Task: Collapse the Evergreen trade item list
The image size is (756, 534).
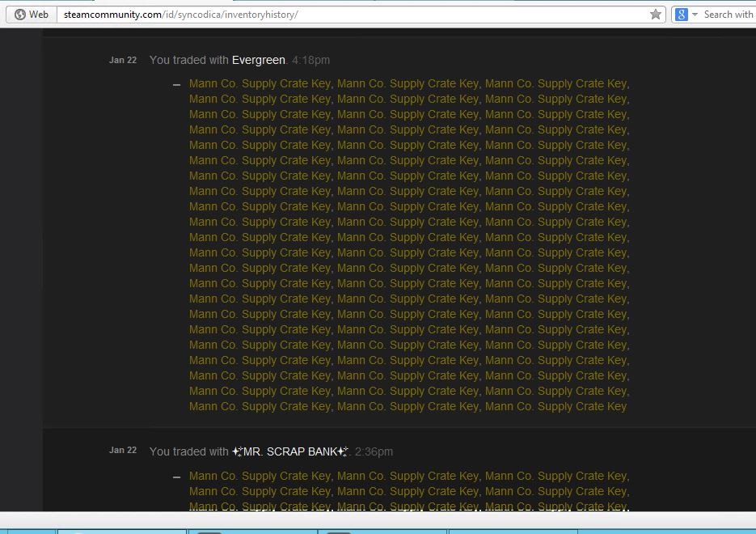Action: click(177, 84)
